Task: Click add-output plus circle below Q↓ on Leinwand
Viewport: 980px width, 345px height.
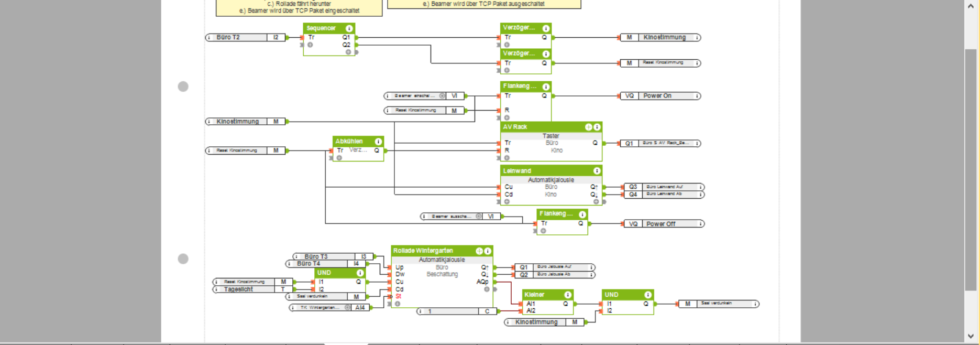Action: pos(596,202)
